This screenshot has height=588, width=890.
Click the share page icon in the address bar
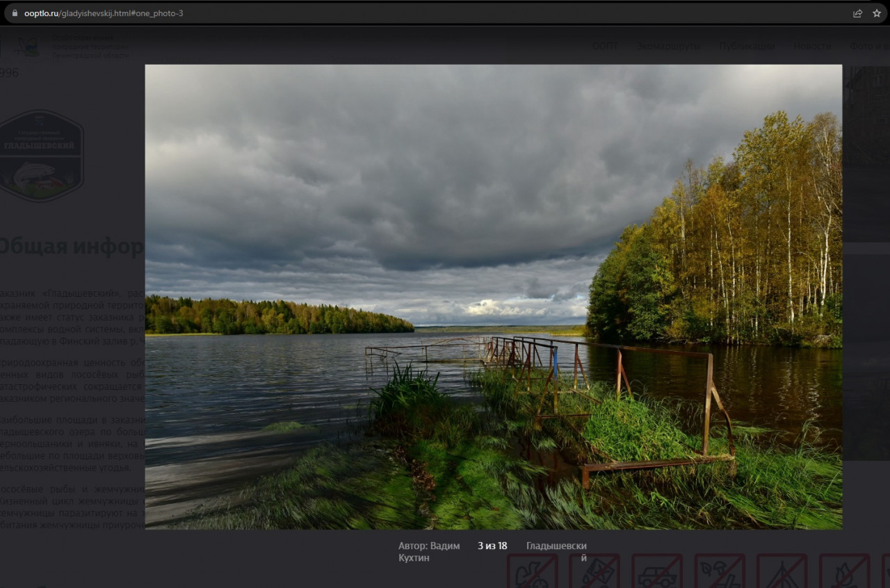857,13
